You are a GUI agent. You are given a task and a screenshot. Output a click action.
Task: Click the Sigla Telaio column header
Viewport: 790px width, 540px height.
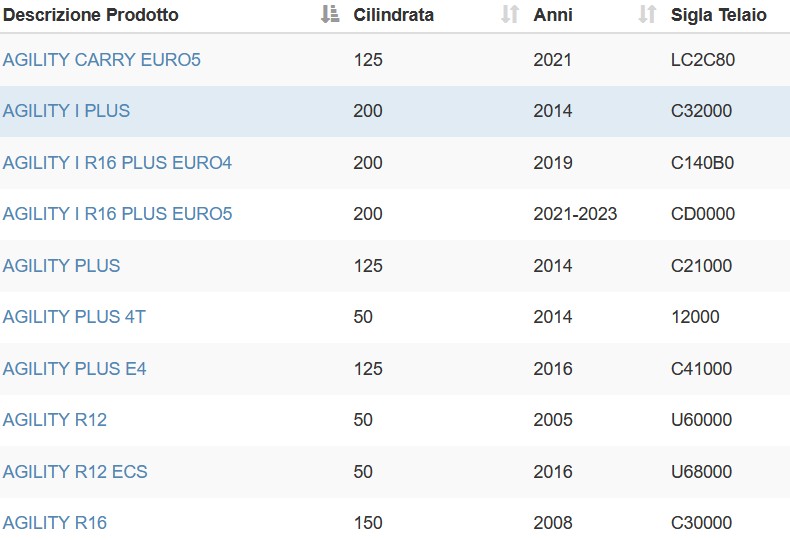click(x=719, y=15)
